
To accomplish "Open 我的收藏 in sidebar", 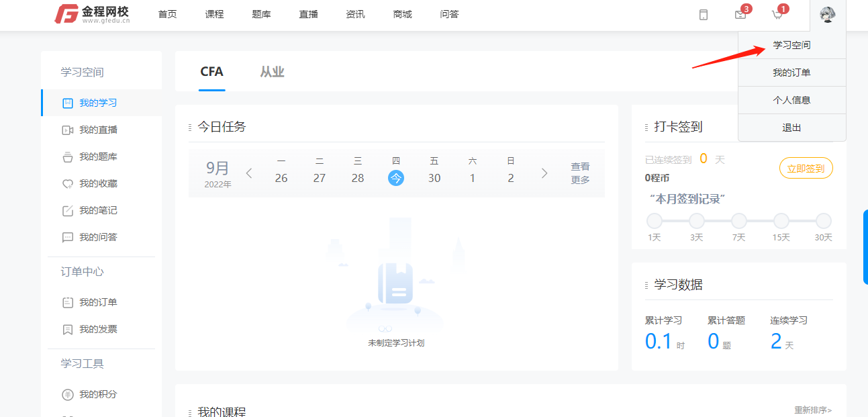I will point(98,183).
